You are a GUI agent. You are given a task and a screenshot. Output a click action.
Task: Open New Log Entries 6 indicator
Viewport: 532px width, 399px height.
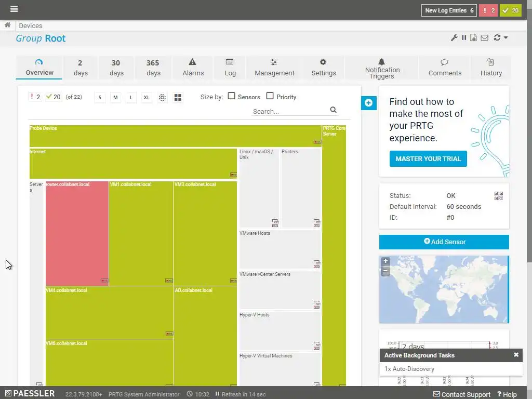click(449, 10)
